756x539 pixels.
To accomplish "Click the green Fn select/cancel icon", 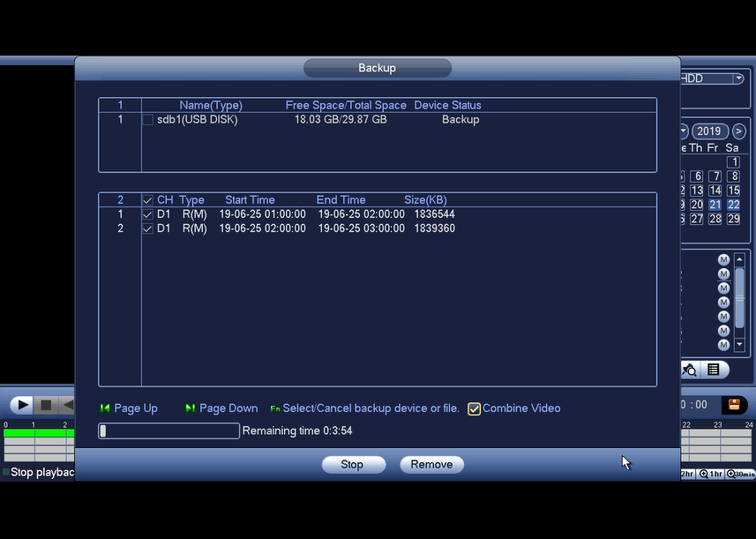I will [275, 408].
